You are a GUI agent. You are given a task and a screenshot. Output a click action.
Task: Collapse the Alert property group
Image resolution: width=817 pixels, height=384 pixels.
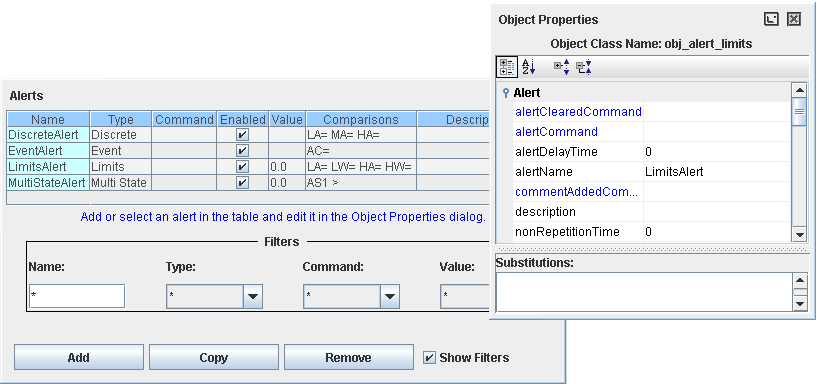click(505, 93)
